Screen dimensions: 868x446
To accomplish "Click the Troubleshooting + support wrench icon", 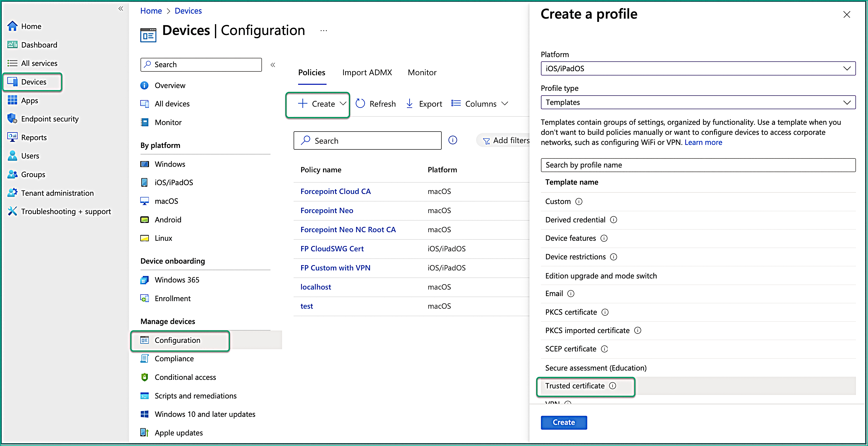I will [12, 211].
